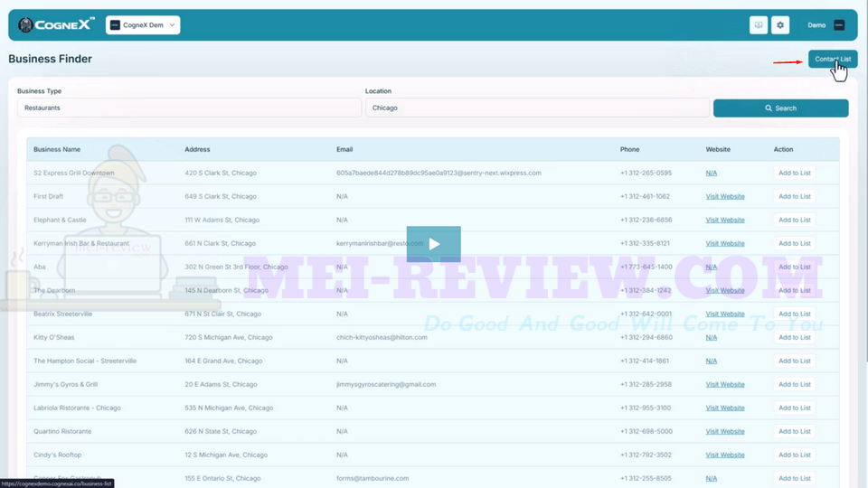
Task: Visit Website link for Jimmy's Gyros & Grill
Action: 724,385
